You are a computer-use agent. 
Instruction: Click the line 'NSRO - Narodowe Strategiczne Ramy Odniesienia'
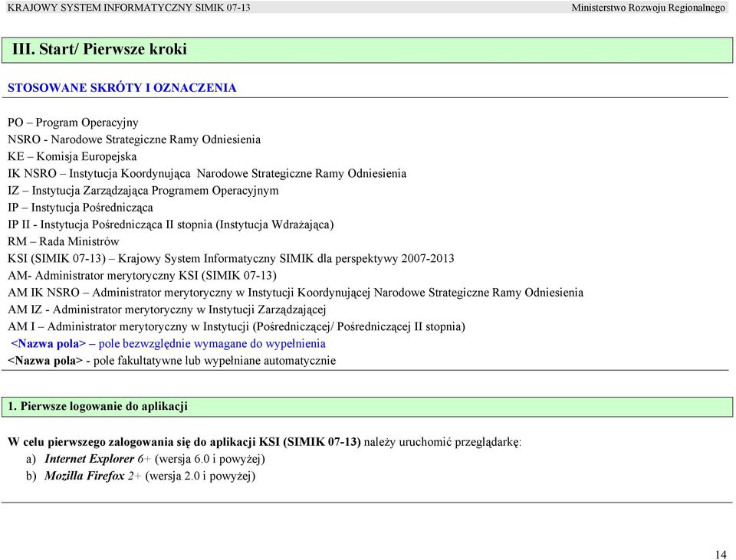pyautogui.click(x=133, y=139)
